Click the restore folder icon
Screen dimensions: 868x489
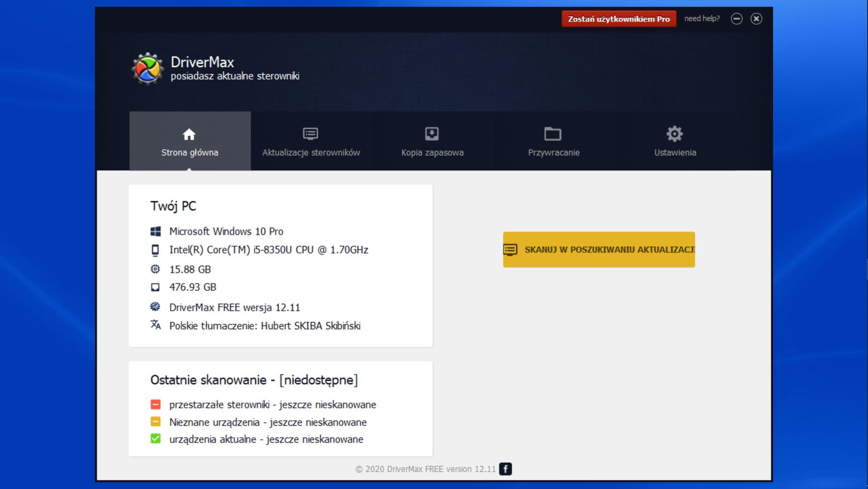pyautogui.click(x=553, y=134)
